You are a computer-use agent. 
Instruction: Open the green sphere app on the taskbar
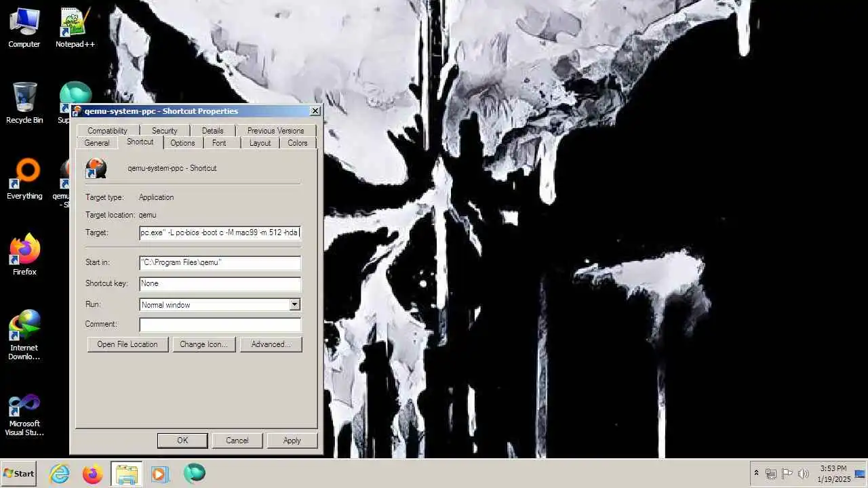tap(194, 474)
